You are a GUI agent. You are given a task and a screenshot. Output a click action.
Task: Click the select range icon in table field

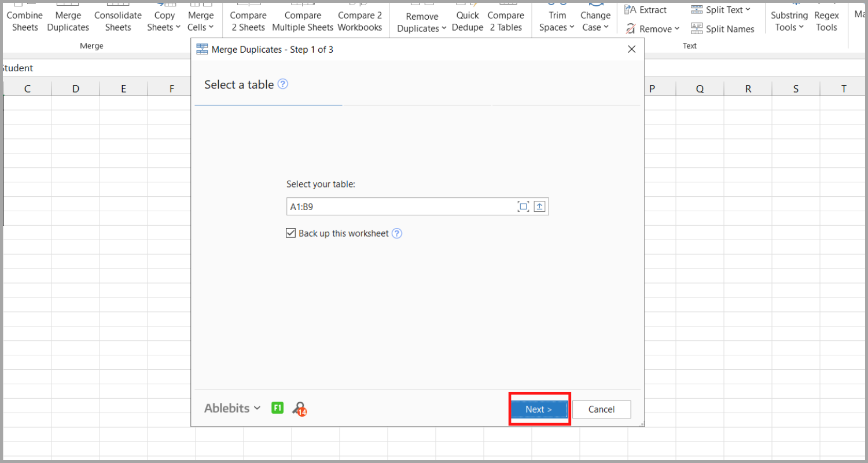tap(523, 207)
